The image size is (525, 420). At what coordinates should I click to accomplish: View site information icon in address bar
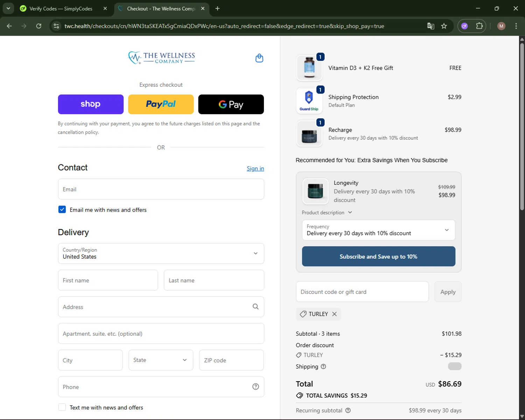(56, 26)
